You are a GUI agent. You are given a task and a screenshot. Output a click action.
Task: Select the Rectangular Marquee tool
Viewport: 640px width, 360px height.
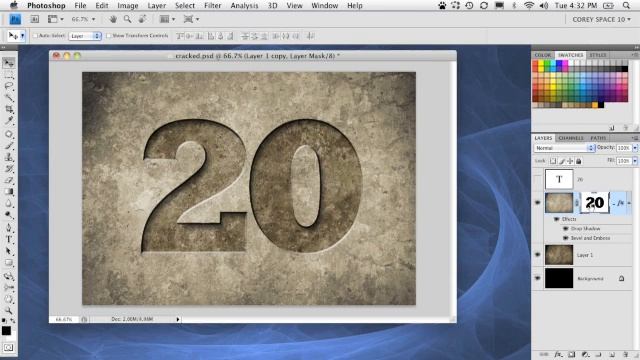pyautogui.click(x=9, y=75)
